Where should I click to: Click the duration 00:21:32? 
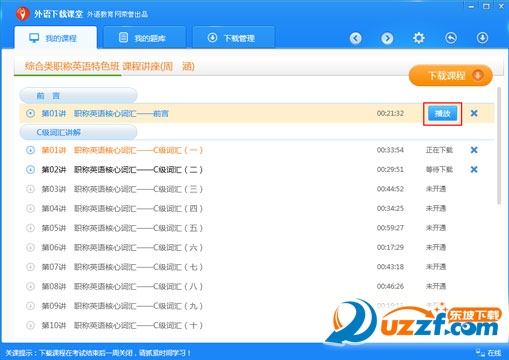point(390,113)
